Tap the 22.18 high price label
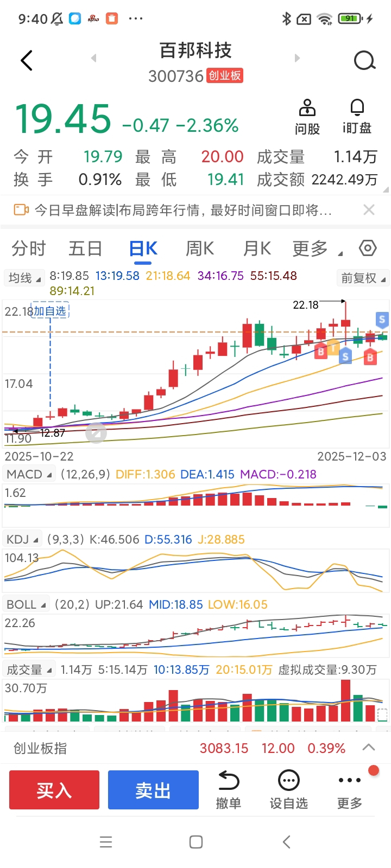This screenshot has height=868, width=391. 306,305
